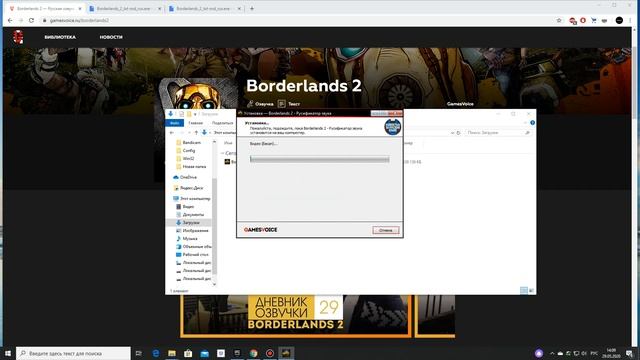
Task: Open Microsoft Edge from the taskbar
Action: click(x=156, y=353)
